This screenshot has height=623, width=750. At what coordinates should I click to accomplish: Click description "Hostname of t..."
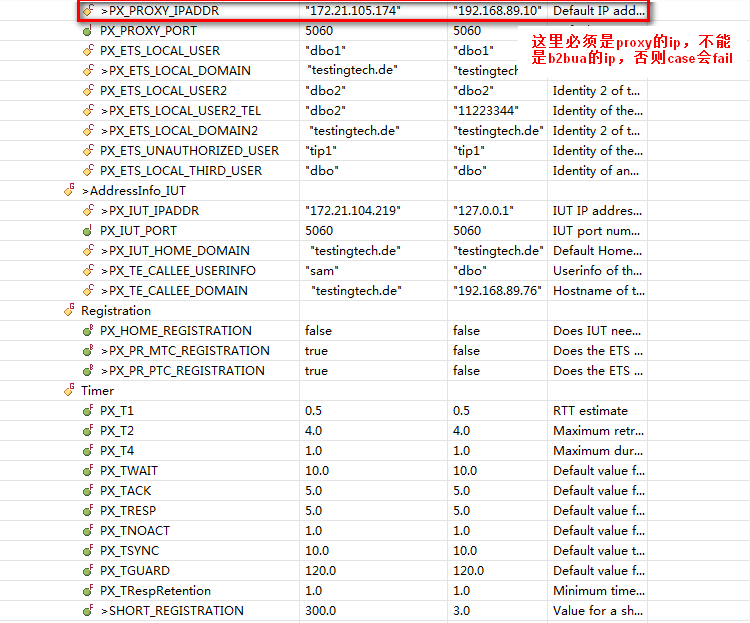[x=599, y=291]
